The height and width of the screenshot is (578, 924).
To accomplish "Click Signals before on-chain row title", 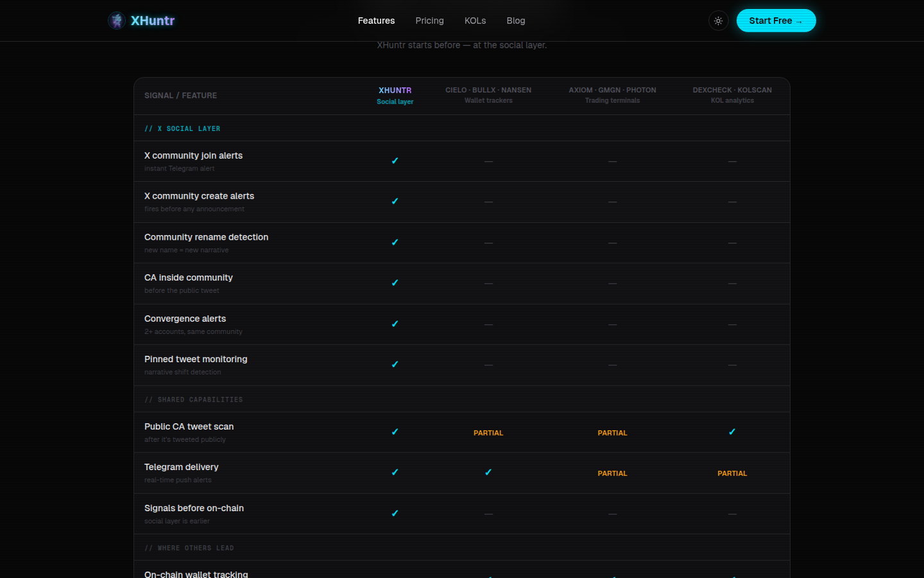I will (194, 508).
